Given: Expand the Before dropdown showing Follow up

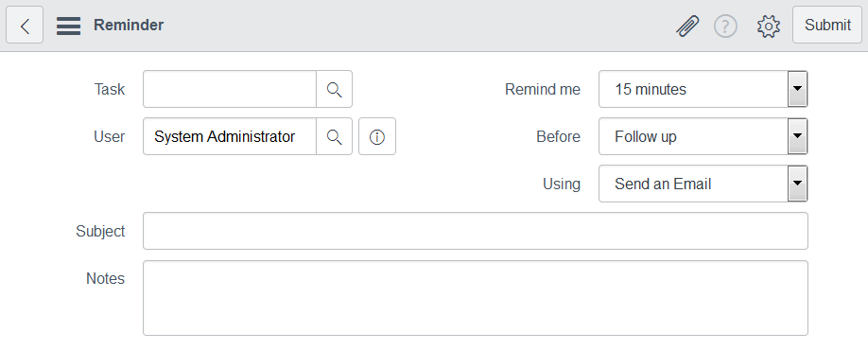Looking at the screenshot, I should [703, 136].
